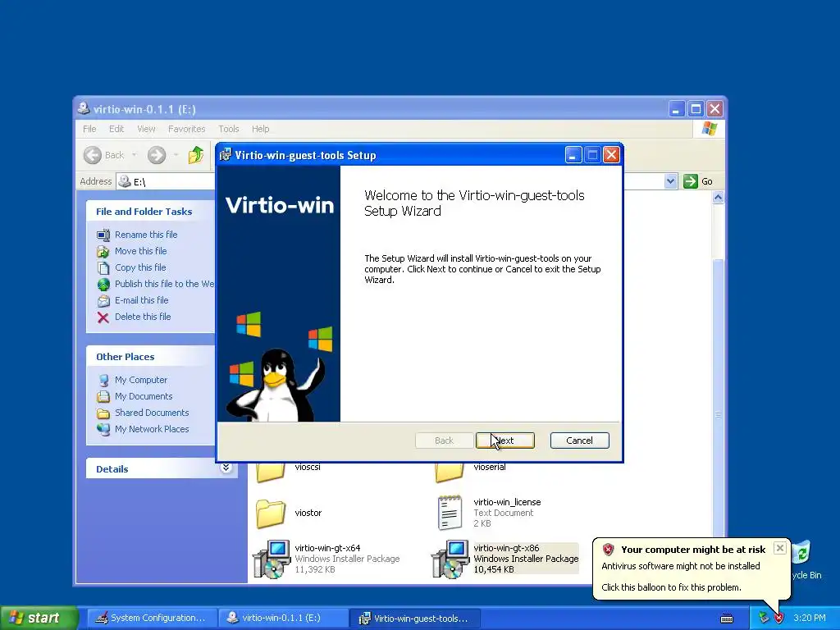Expand the Address bar dropdown
The width and height of the screenshot is (840, 630).
670,181
